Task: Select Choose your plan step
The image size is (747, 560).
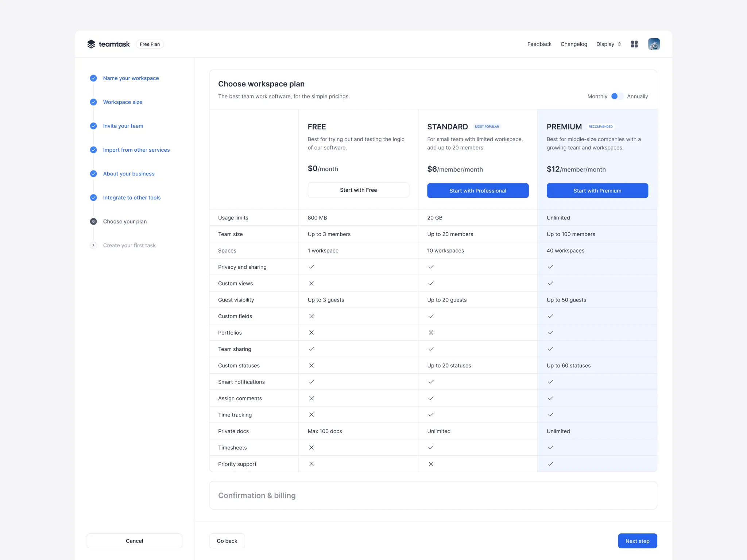Action: click(125, 221)
